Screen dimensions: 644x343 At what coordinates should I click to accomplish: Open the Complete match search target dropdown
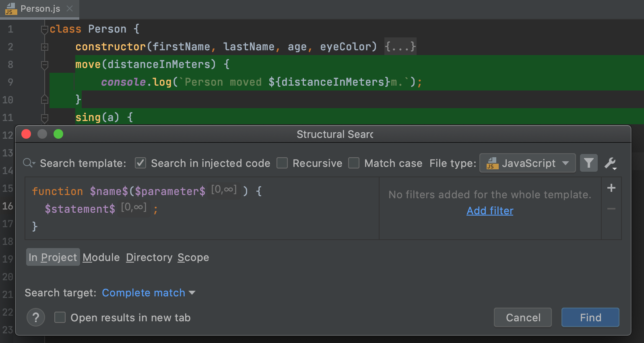[149, 293]
